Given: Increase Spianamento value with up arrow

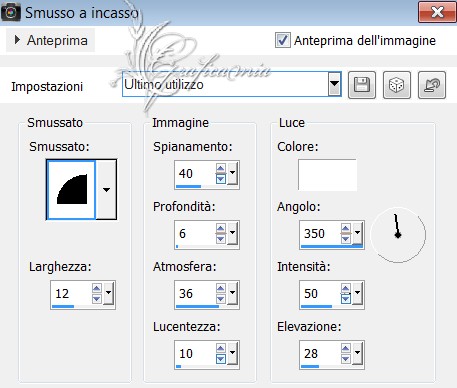Looking at the screenshot, I should click(220, 168).
